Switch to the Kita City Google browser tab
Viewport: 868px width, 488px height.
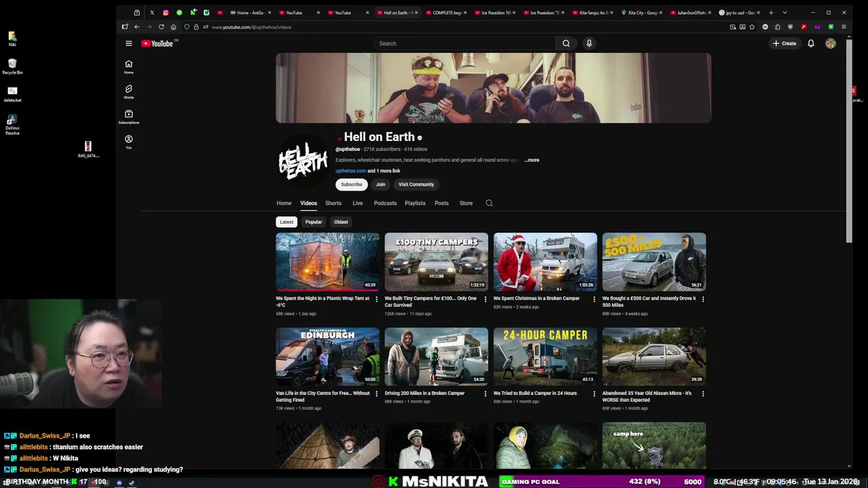[642, 12]
